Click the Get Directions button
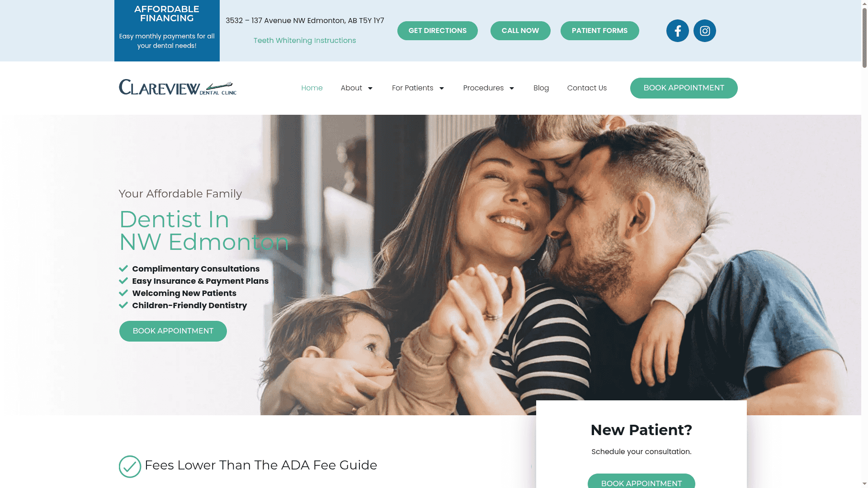Viewport: 868px width, 488px height. tap(437, 31)
